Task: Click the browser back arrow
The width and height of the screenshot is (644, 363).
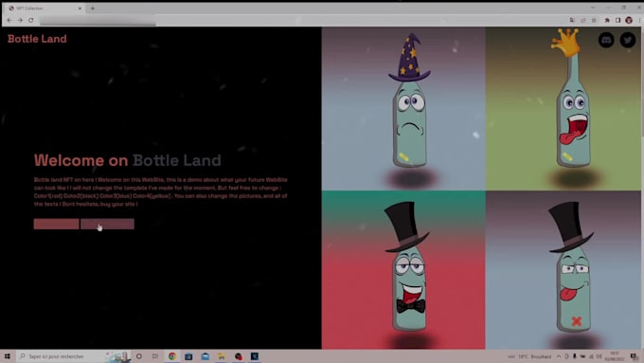Action: tap(9, 20)
